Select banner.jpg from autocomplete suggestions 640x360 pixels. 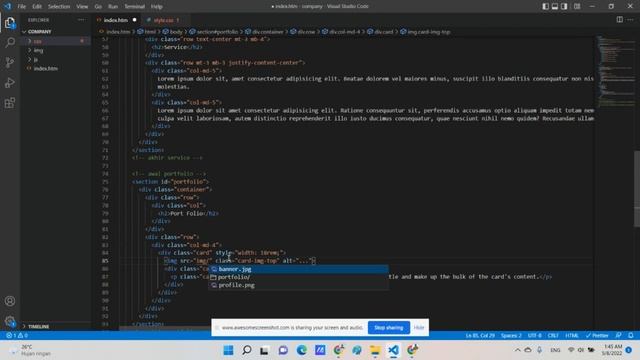[298, 269]
